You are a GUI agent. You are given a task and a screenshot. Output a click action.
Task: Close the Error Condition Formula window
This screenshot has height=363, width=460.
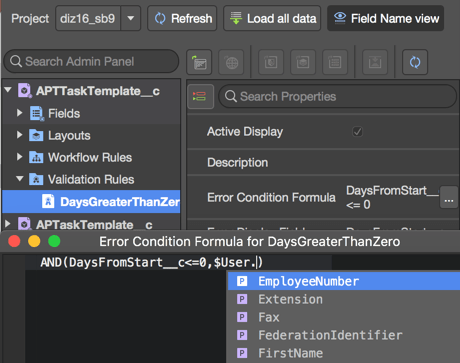pos(14,241)
